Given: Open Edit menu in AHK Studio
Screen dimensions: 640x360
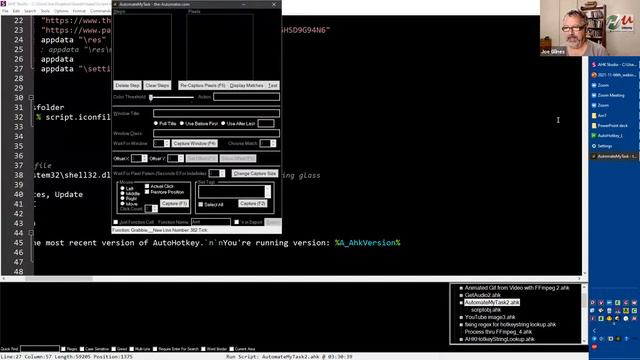Looking at the screenshot, I should 16,11.
